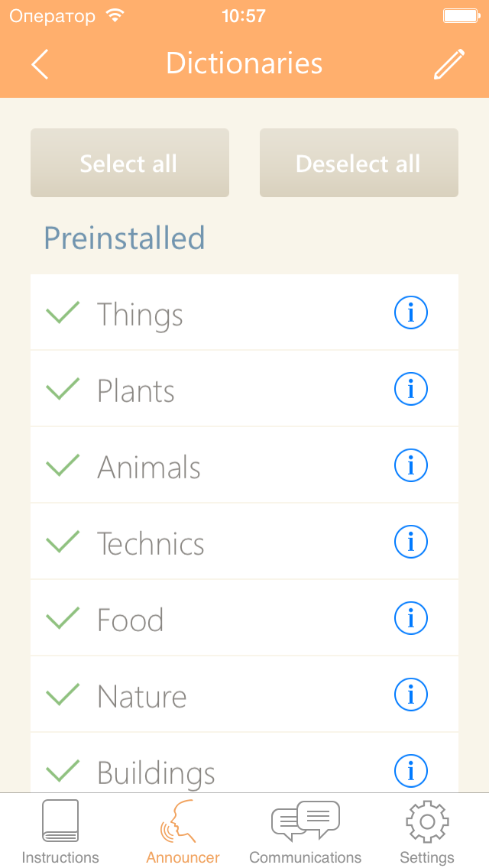Show info for Things dictionary

(x=411, y=313)
